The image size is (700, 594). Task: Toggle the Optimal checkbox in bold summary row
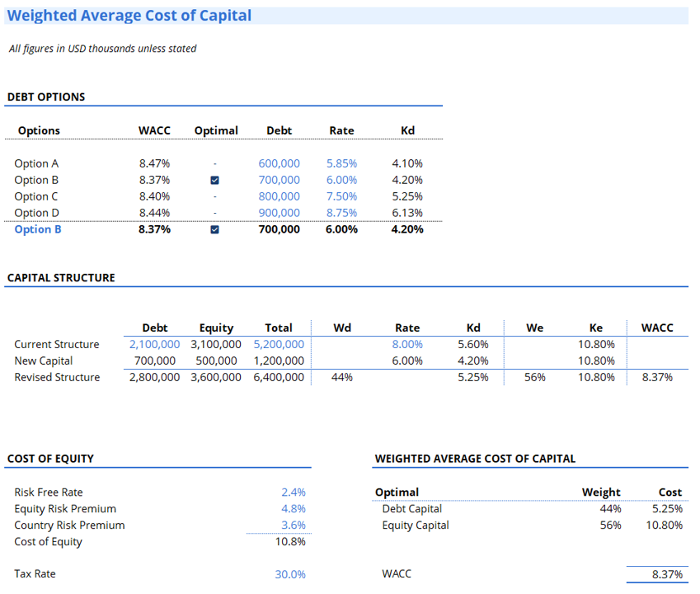tap(215, 230)
